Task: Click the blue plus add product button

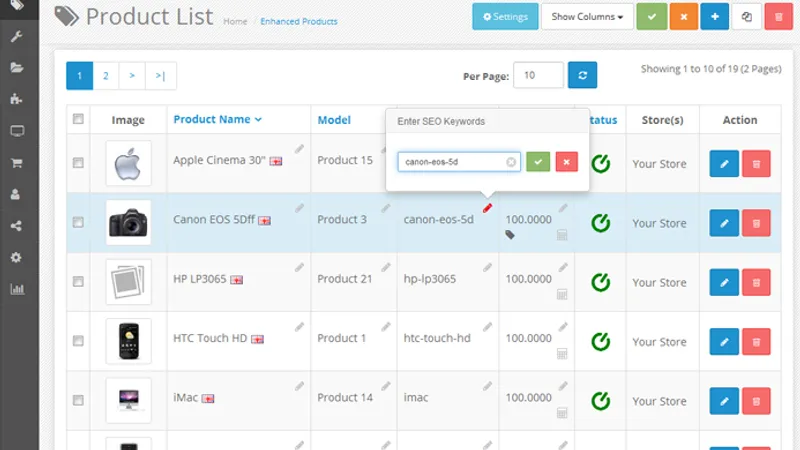Action: [x=714, y=17]
